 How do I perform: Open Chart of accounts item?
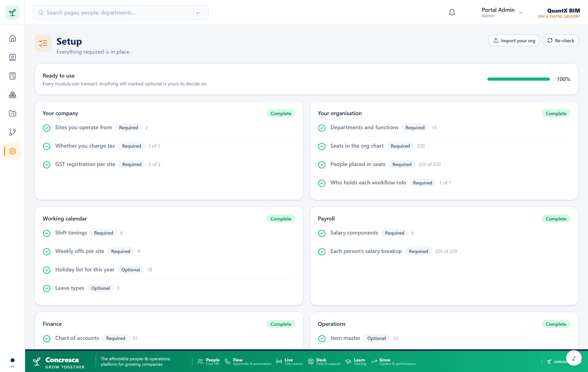169,338
